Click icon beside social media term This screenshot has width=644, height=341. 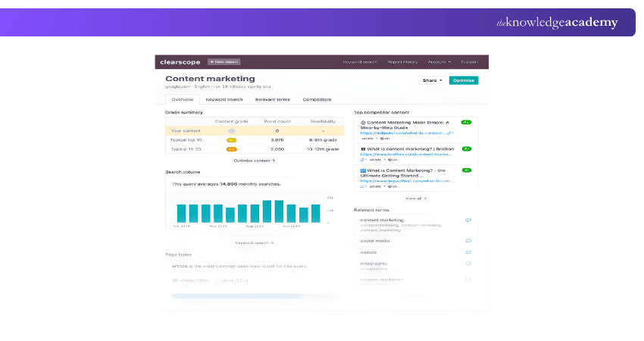coord(468,241)
